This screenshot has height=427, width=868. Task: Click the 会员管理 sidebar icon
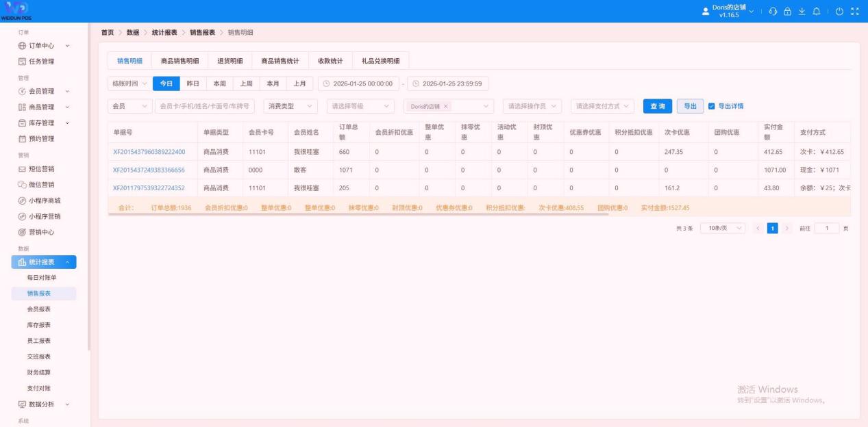tap(22, 91)
